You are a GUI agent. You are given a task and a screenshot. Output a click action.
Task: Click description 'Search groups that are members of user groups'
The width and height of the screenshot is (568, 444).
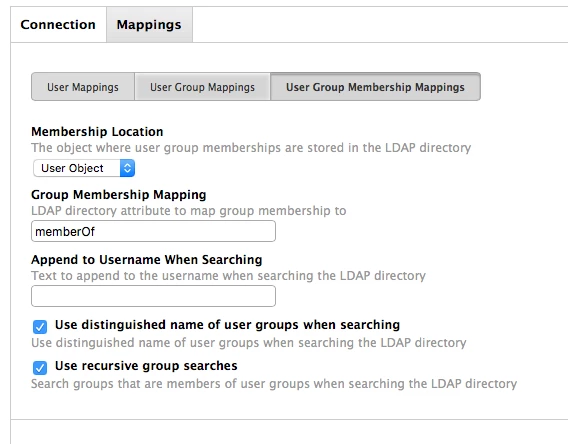(274, 384)
